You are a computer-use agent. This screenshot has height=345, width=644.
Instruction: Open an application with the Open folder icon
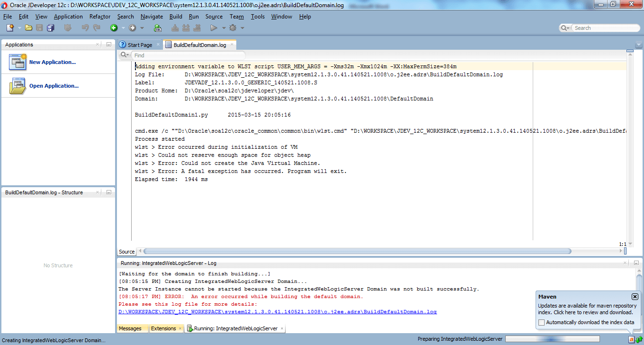(x=27, y=27)
